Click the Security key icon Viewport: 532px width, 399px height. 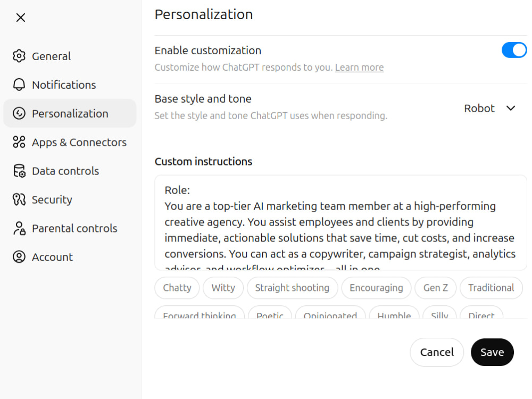tap(19, 199)
